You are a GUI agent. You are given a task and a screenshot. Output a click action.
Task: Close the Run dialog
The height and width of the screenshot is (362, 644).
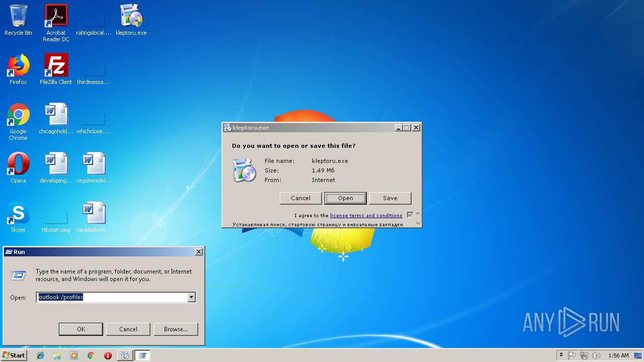pyautogui.click(x=199, y=252)
